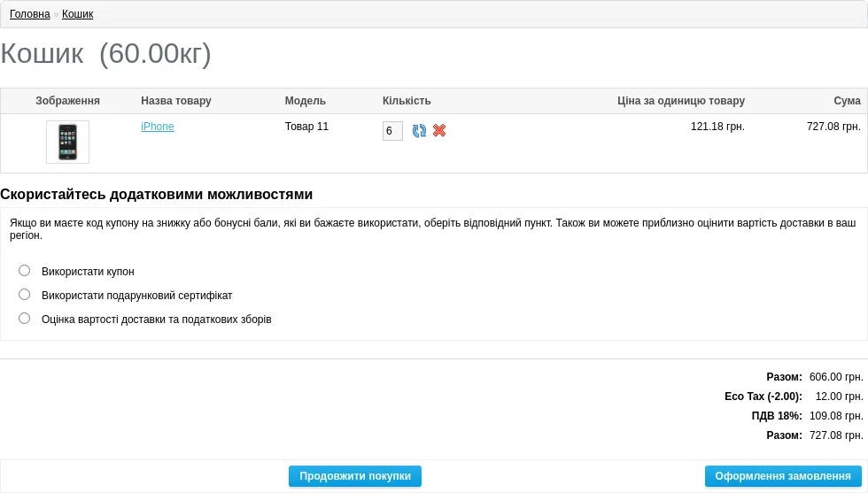Click the Оформлення замовлення button

coord(783,476)
